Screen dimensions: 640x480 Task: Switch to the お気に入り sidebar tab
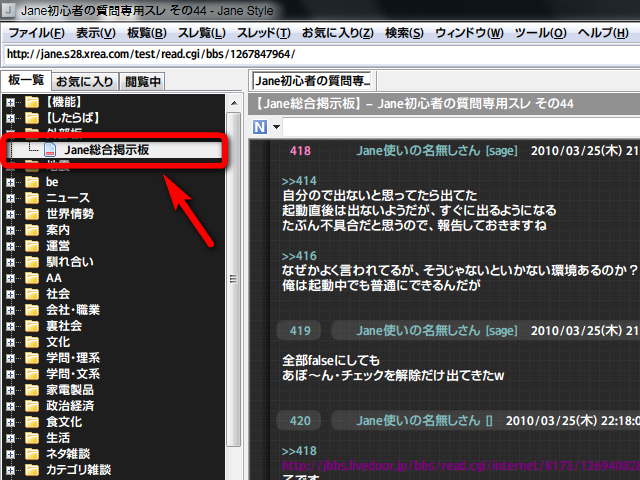[x=84, y=82]
